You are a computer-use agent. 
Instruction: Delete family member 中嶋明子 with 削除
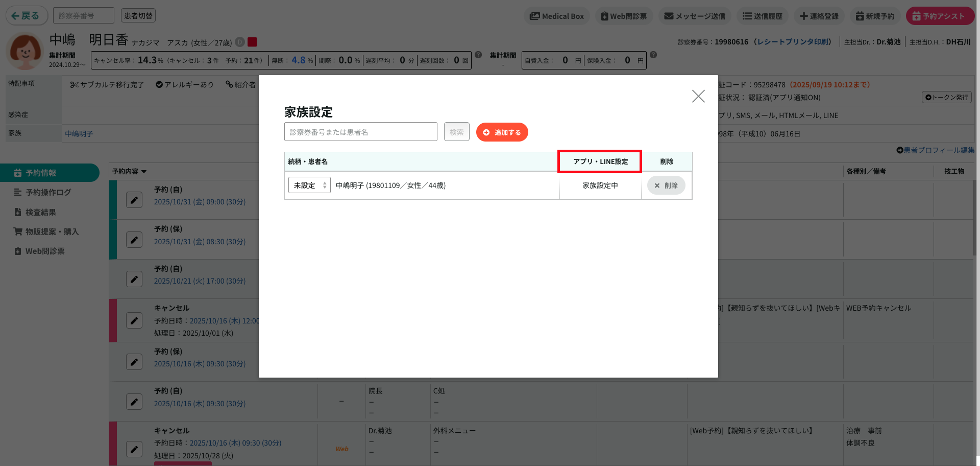666,185
